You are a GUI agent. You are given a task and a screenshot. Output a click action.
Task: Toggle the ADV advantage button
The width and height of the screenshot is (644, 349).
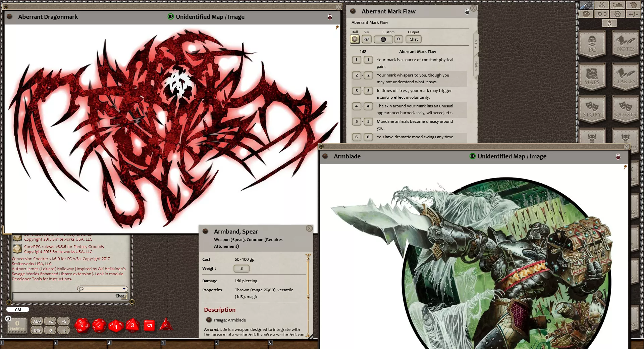tap(37, 321)
